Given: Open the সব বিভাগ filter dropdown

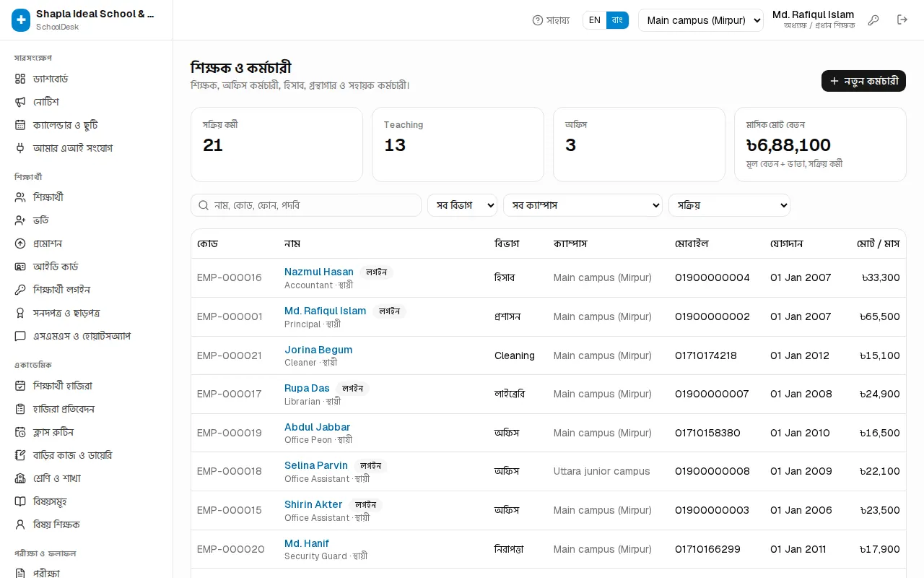Looking at the screenshot, I should 463,205.
